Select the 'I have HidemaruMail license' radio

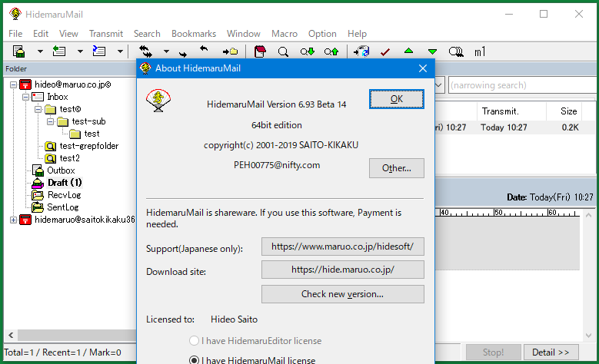(x=195, y=360)
